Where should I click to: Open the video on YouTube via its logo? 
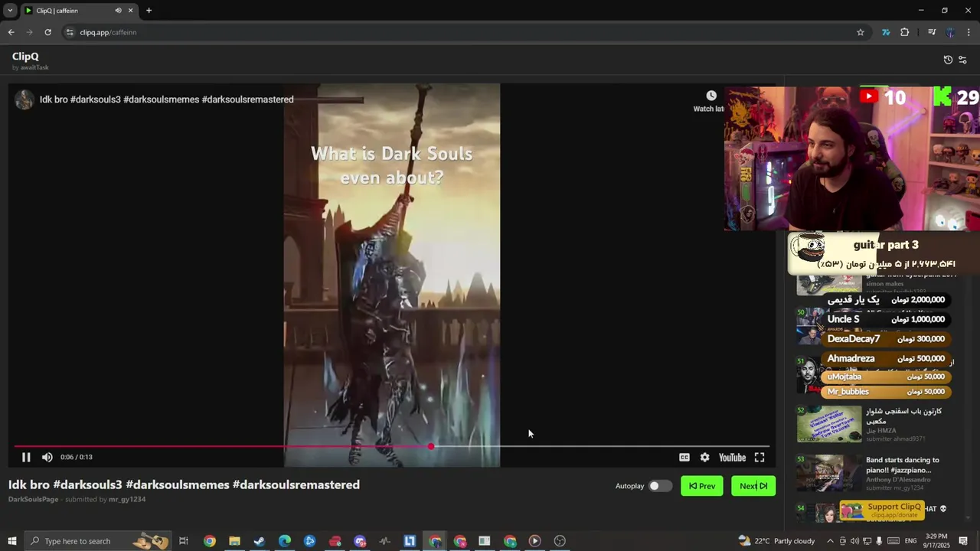pyautogui.click(x=732, y=458)
